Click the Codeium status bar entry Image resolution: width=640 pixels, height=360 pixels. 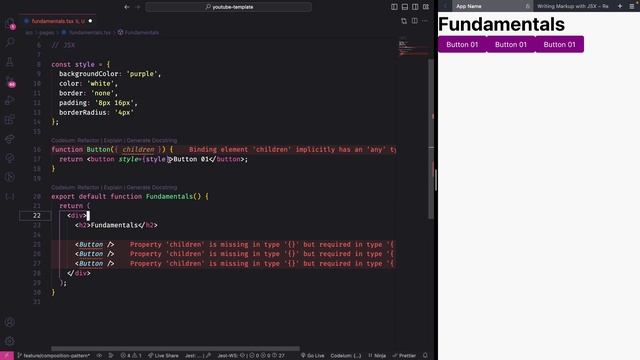tap(346, 356)
